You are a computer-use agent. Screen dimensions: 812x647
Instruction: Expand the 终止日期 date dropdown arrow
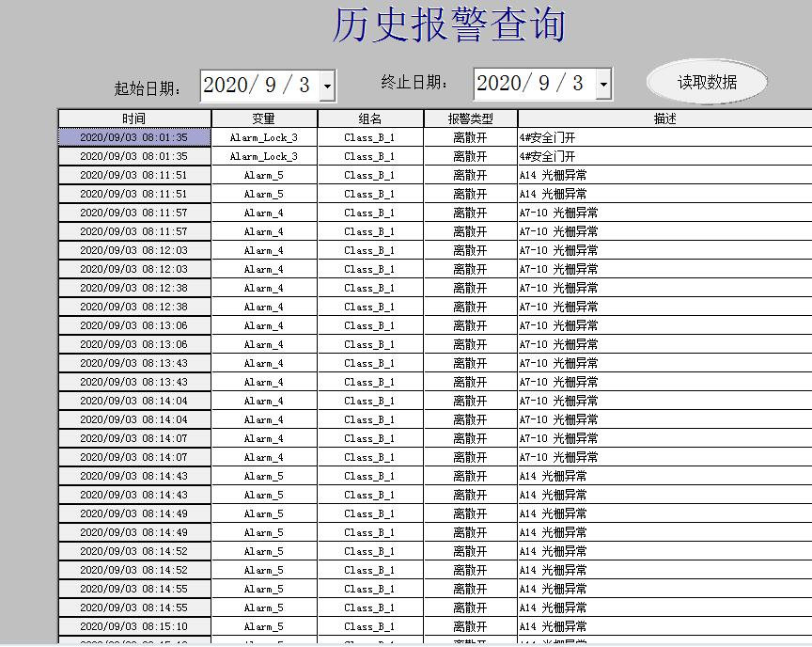click(602, 84)
